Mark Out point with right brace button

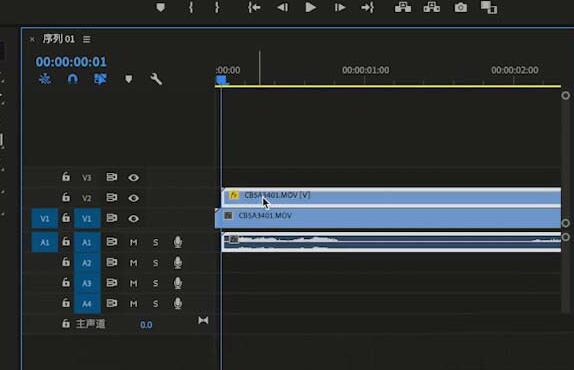[217, 7]
